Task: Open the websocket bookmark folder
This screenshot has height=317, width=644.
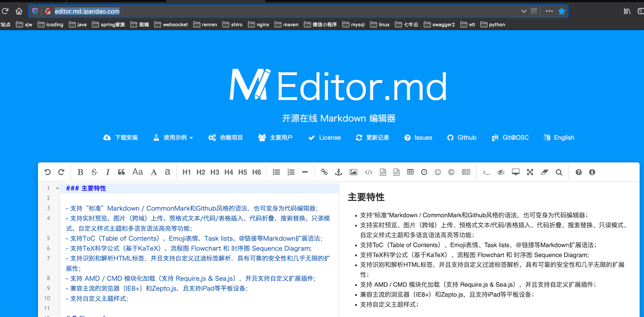Action: pyautogui.click(x=171, y=25)
